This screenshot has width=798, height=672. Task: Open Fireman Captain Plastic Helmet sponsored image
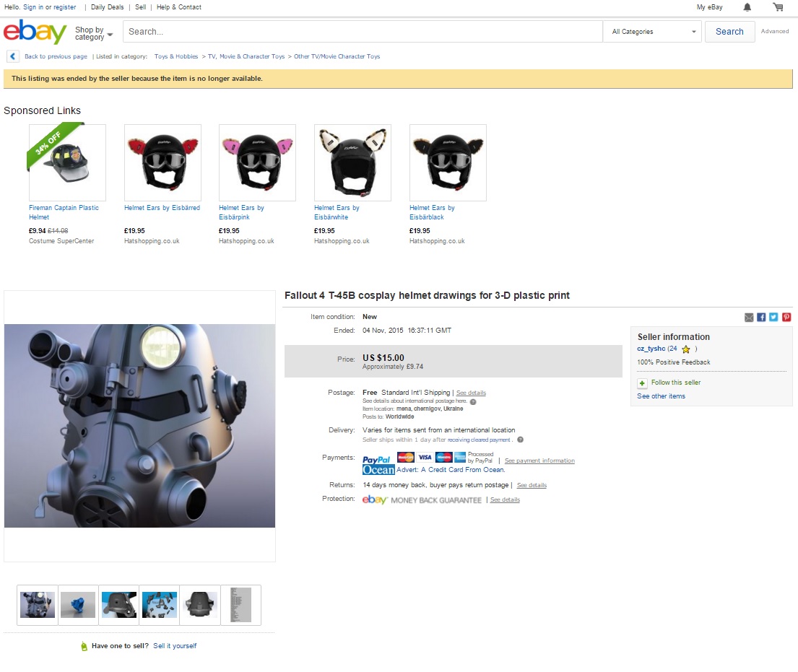click(x=67, y=163)
